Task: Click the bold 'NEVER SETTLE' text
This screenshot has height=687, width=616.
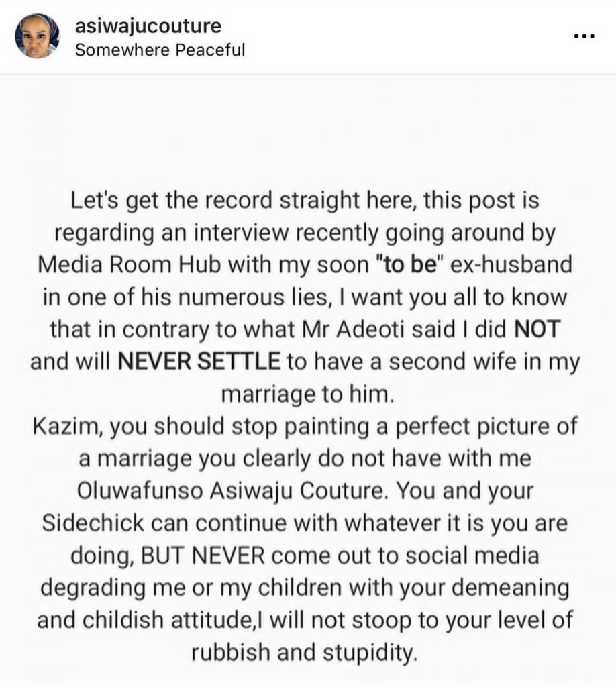Action: click(x=198, y=362)
